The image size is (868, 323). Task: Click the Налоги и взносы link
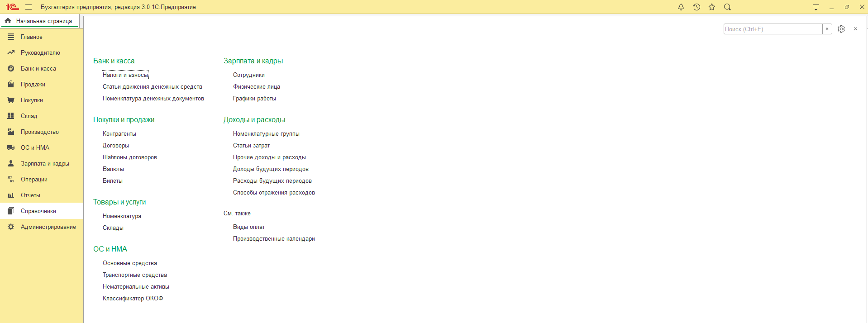125,75
